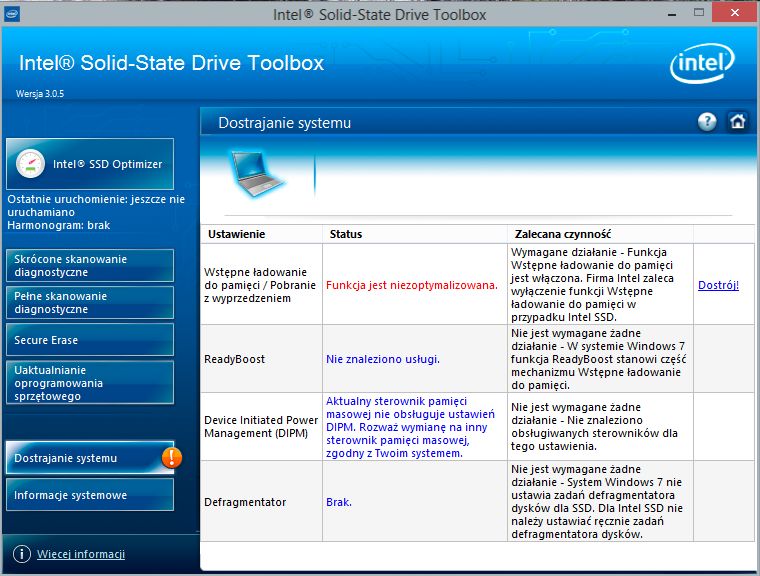The image size is (760, 576).
Task: Open the help question mark icon
Action: click(707, 121)
